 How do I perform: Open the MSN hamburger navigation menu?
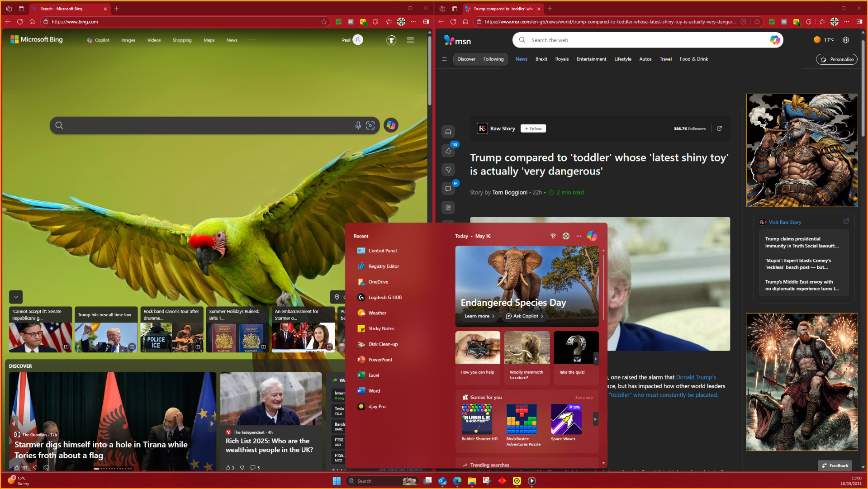(444, 59)
